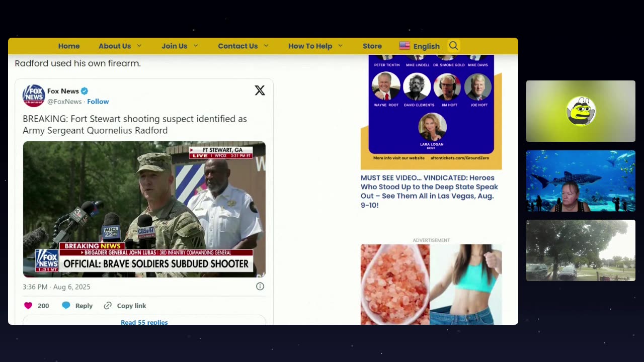Click the US flag language icon

point(405,46)
